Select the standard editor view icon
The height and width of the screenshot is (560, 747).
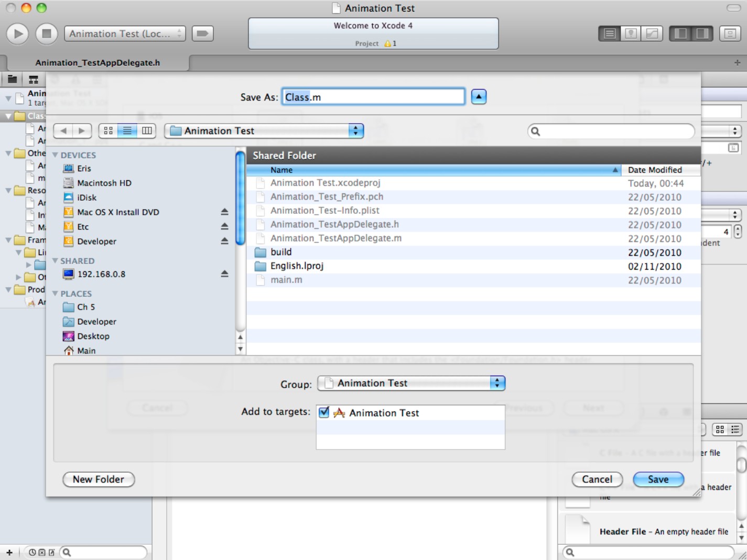click(609, 34)
